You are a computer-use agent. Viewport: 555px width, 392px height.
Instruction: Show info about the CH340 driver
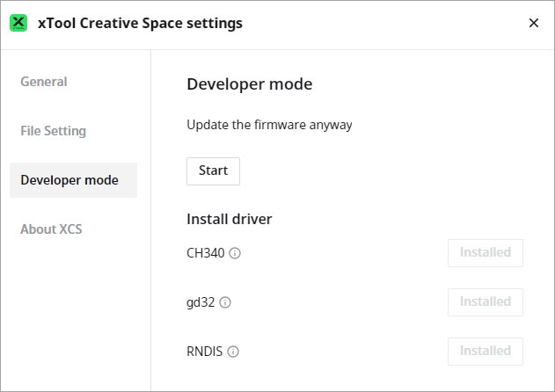point(235,253)
